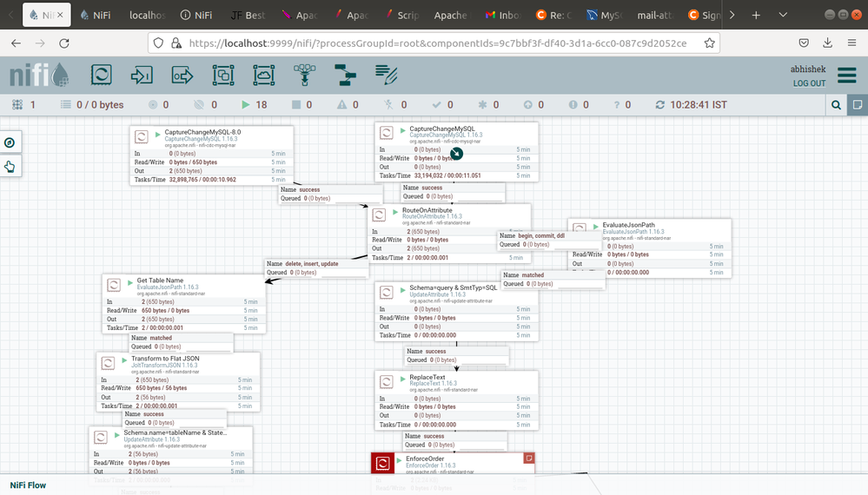
Task: Open the bulletin board icon
Action: click(x=857, y=105)
